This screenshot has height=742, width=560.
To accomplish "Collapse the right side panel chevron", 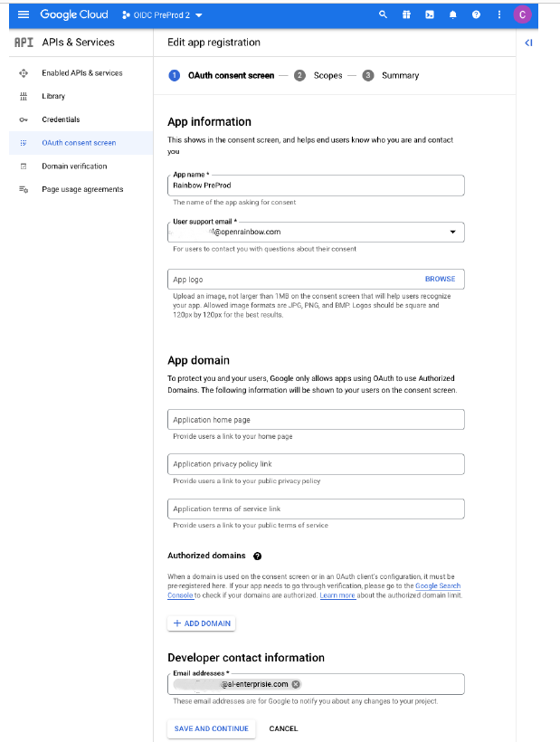I will [x=528, y=43].
